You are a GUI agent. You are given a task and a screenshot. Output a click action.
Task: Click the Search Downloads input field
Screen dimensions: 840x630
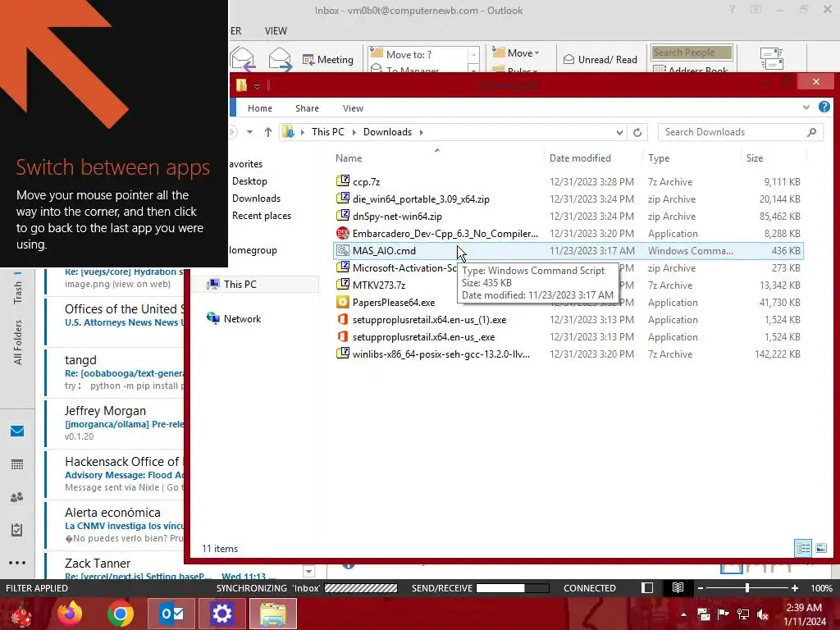point(734,132)
